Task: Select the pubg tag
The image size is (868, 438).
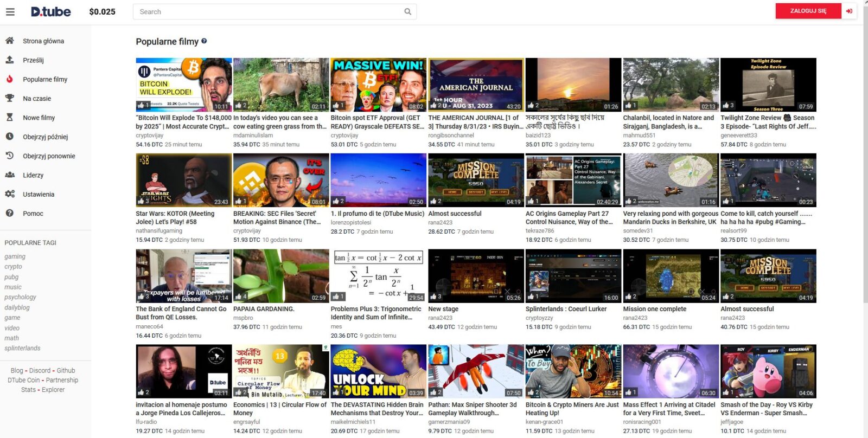Action: [x=11, y=277]
